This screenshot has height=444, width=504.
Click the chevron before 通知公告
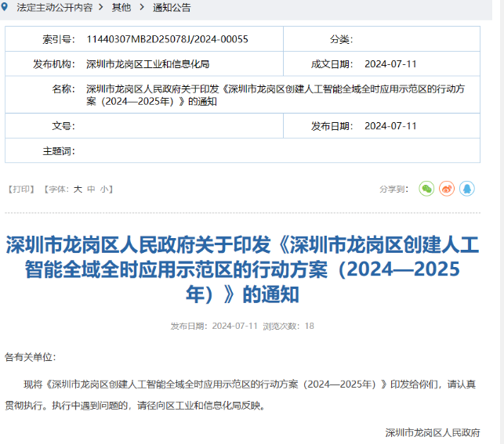tap(142, 8)
